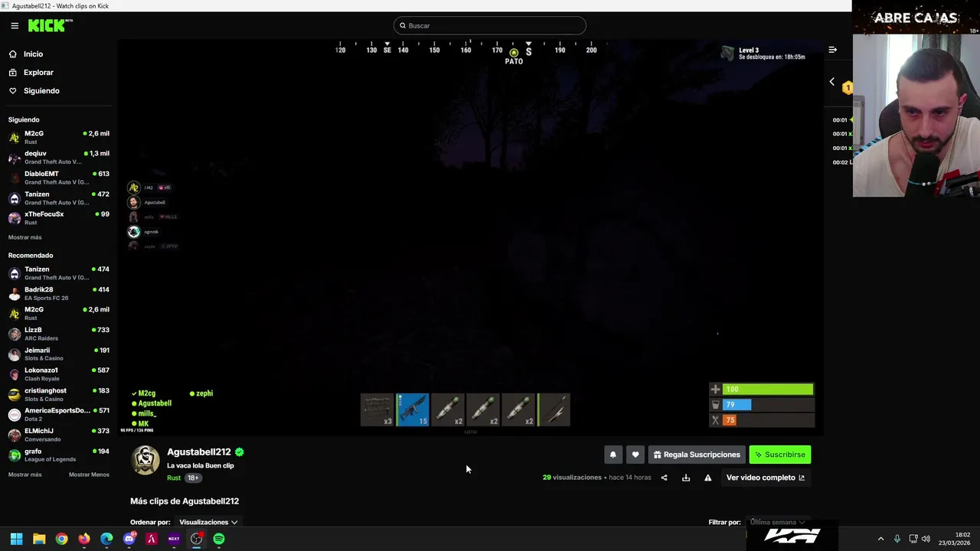Open the Última semana filter dropdown
Viewport: 980px width, 551px height.
778,522
